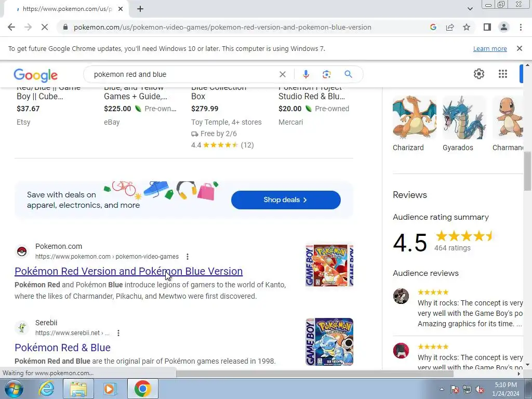Click the second audience reviewer avatar

(401, 351)
